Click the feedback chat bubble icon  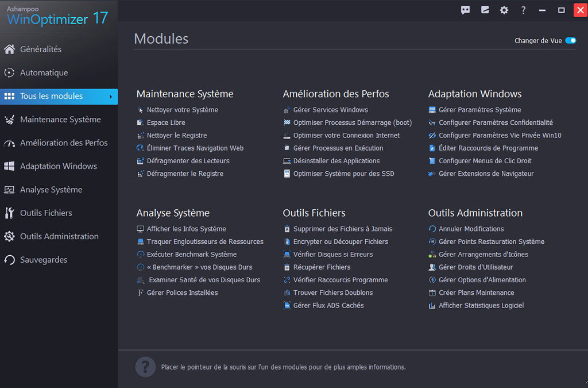466,10
